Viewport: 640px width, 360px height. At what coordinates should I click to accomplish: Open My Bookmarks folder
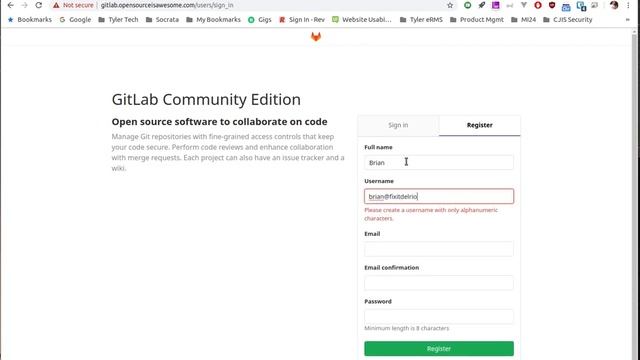coord(213,20)
